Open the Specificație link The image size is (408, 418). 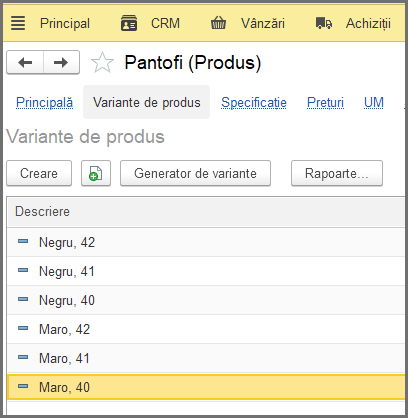point(254,102)
